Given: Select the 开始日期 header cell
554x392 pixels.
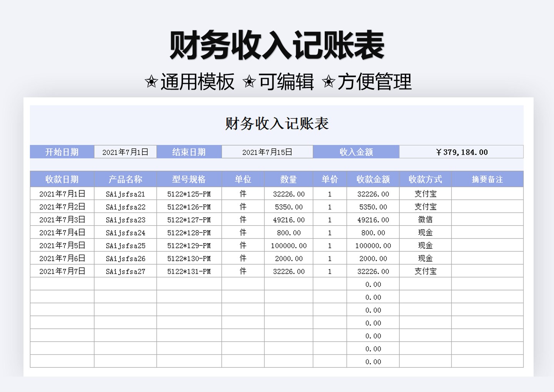Looking at the screenshot, I should (62, 152).
